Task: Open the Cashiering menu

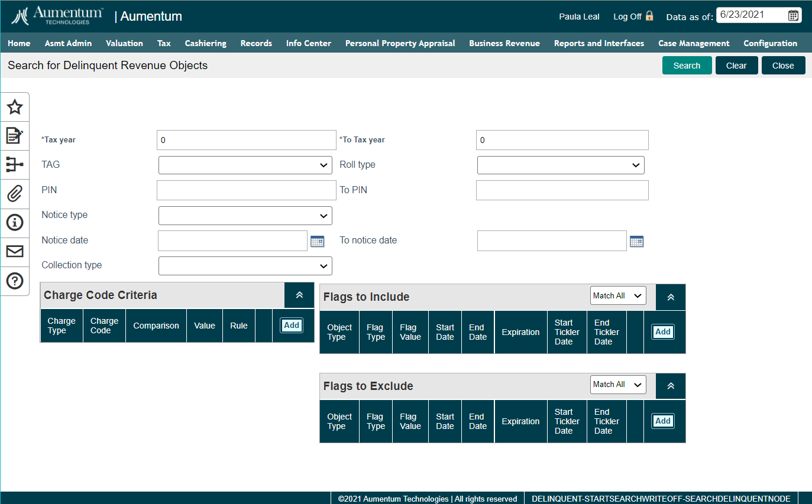Action: [205, 43]
